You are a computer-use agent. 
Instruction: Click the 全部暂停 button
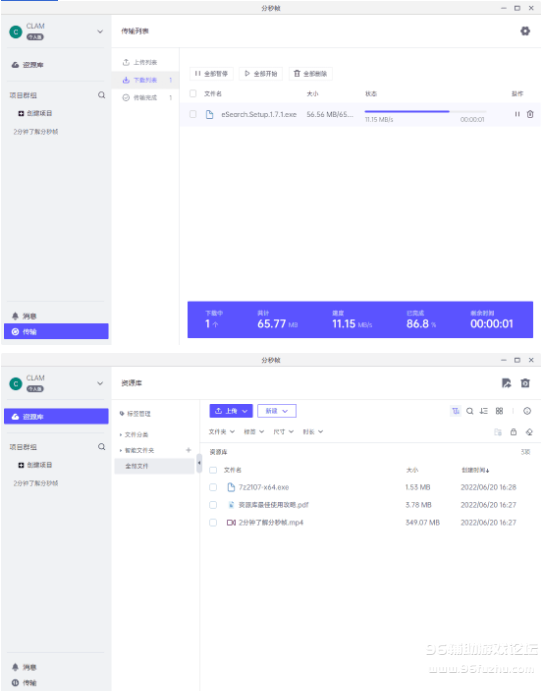pyautogui.click(x=211, y=74)
